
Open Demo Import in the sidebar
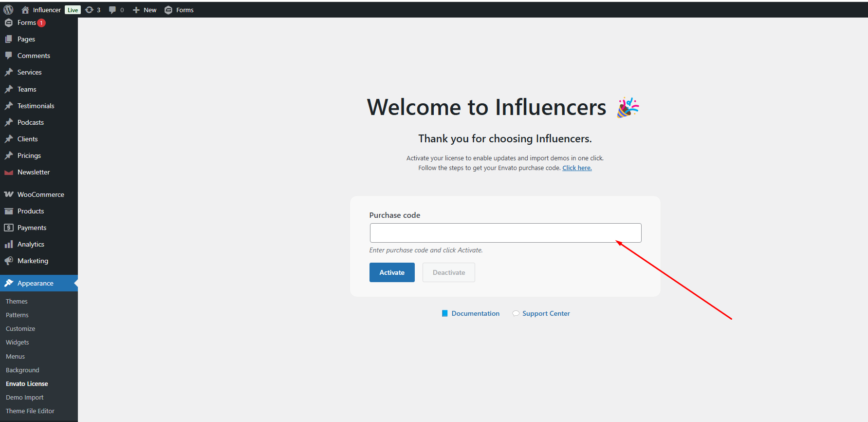(24, 397)
